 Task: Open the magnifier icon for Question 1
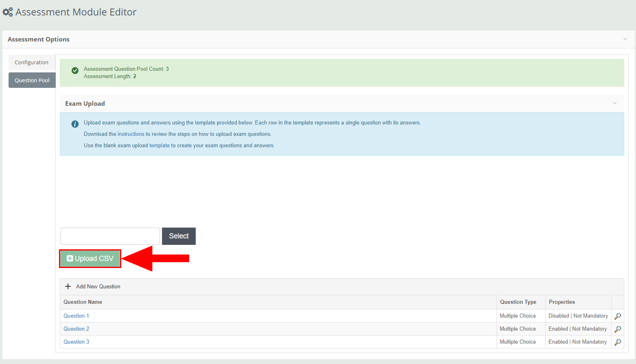pyautogui.click(x=617, y=316)
